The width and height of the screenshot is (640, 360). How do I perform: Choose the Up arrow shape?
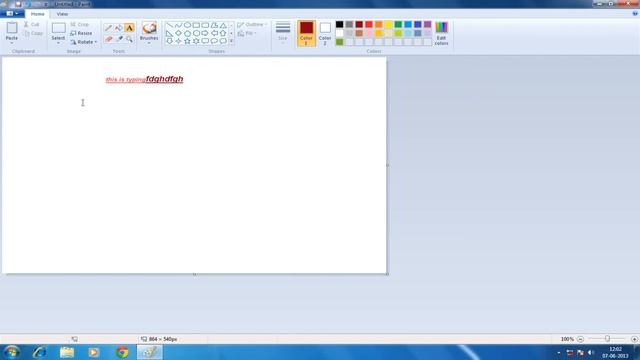pyautogui.click(x=223, y=33)
